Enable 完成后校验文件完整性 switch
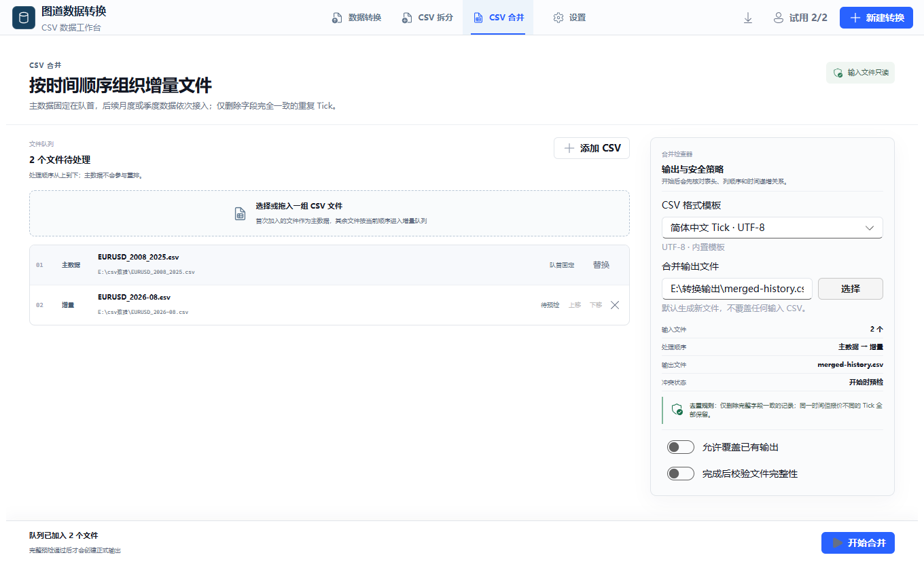The width and height of the screenshot is (924, 568). tap(681, 474)
